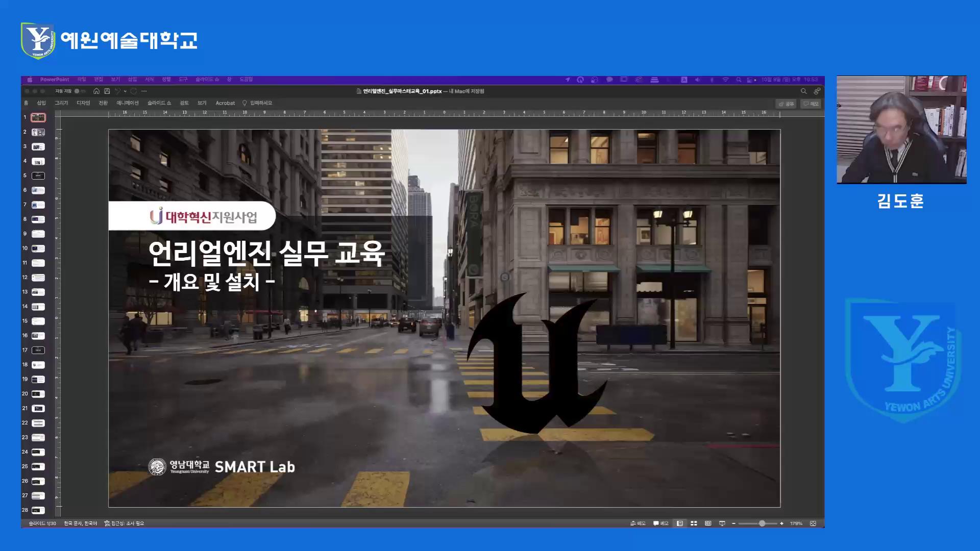Switch to the 디자인 ribbon tab
The height and width of the screenshot is (551, 980).
click(x=83, y=103)
